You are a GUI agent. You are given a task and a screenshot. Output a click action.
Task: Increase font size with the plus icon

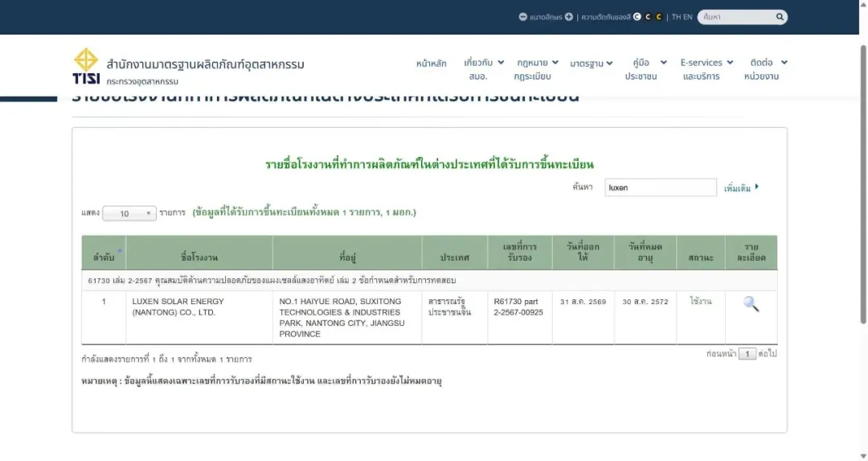pyautogui.click(x=568, y=17)
